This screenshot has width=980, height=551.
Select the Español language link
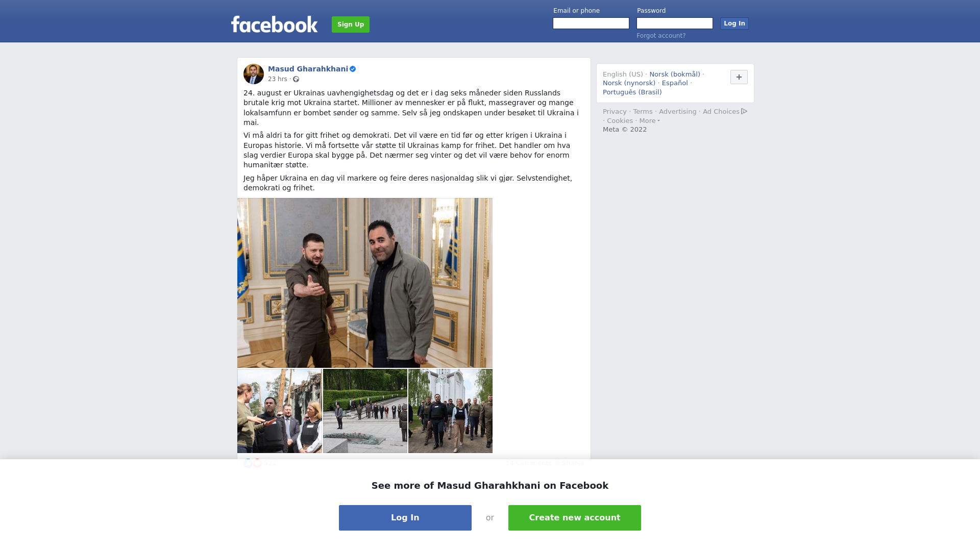675,83
